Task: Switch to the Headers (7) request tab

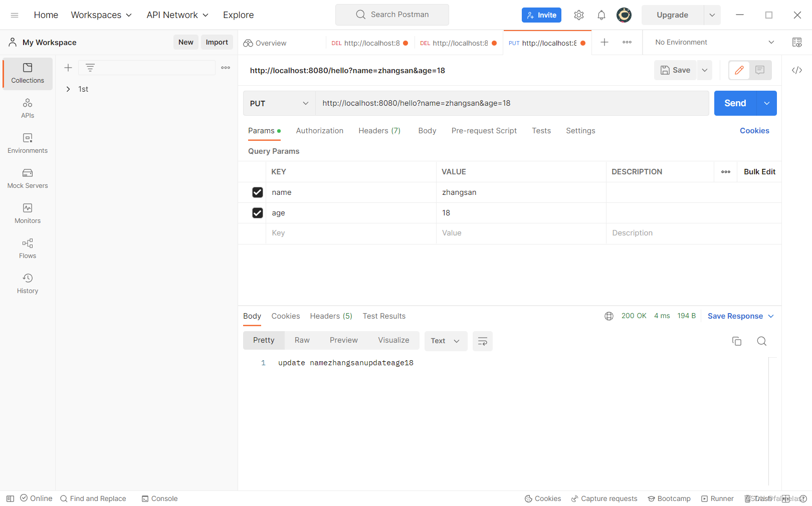Action: pos(379,131)
